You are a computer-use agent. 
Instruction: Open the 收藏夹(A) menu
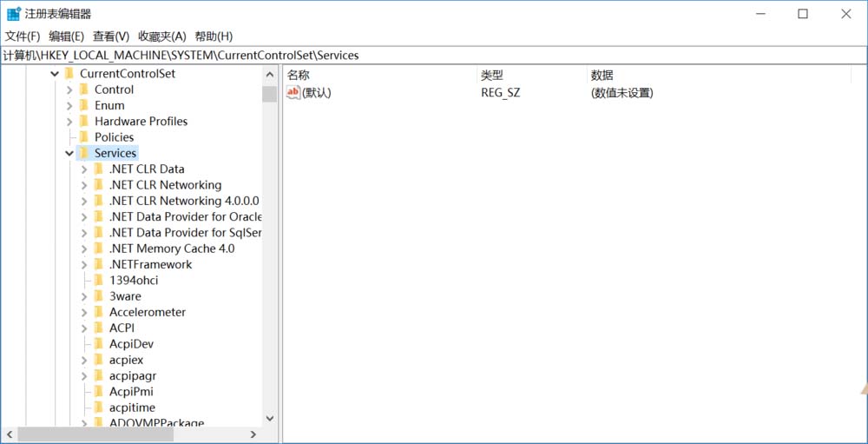pos(162,36)
